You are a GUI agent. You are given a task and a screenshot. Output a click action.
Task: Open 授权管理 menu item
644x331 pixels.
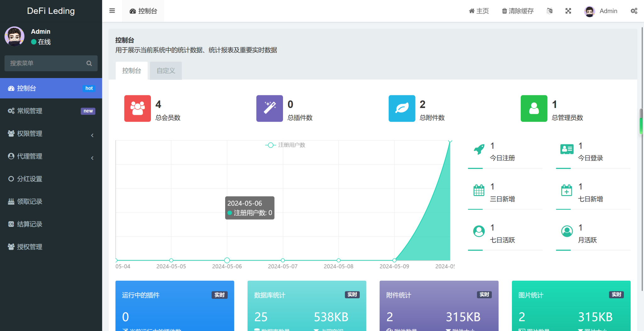point(51,247)
